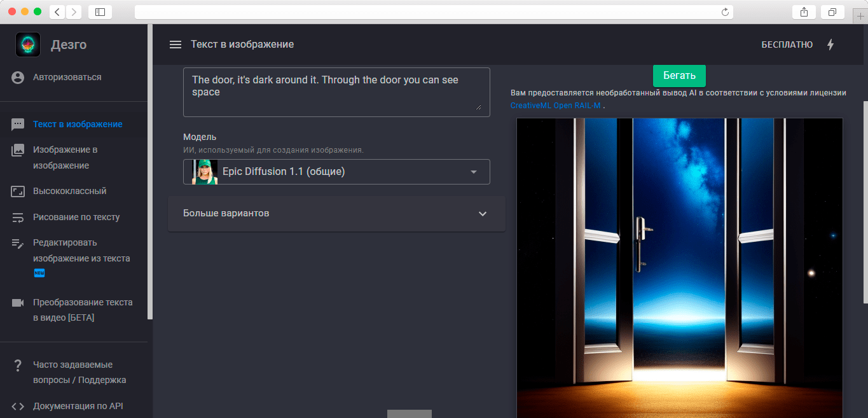
Task: Click the model dropdown arrow
Action: click(x=473, y=172)
